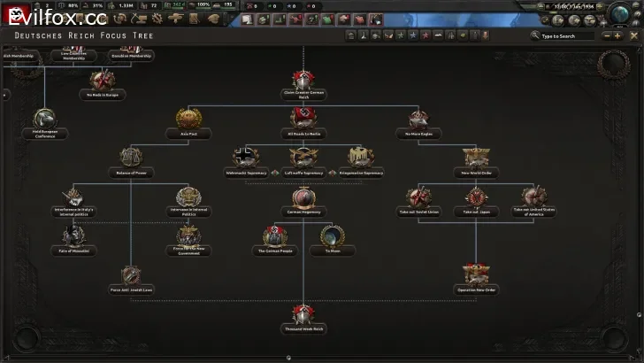Select the Claim Greater German Reich focus

[x=303, y=81]
